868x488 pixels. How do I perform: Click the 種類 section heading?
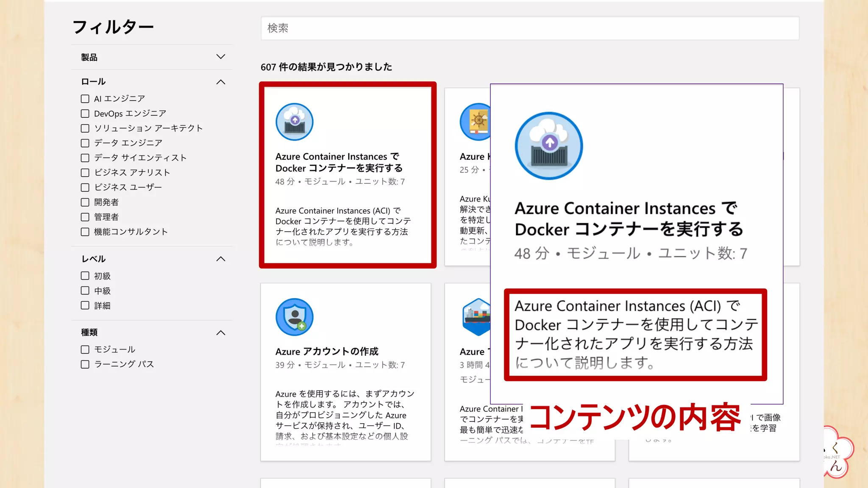[x=89, y=333]
